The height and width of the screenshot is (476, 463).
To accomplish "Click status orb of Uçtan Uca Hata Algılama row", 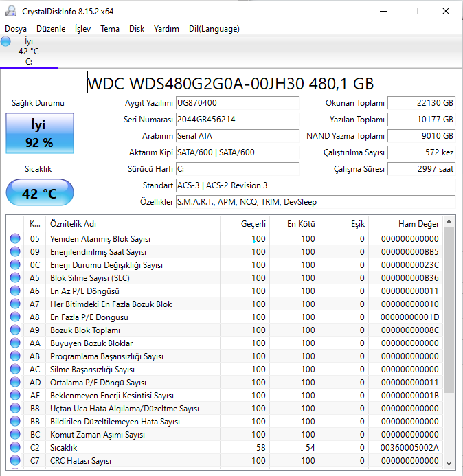I will click(x=15, y=408).
